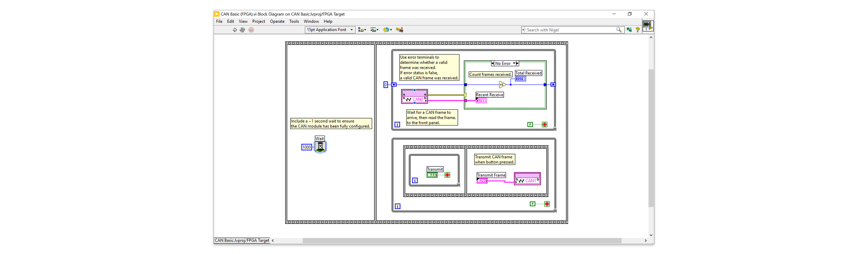868x254 pixels.
Task: Select the Recent Receive cluster terminal
Action: 481,100
